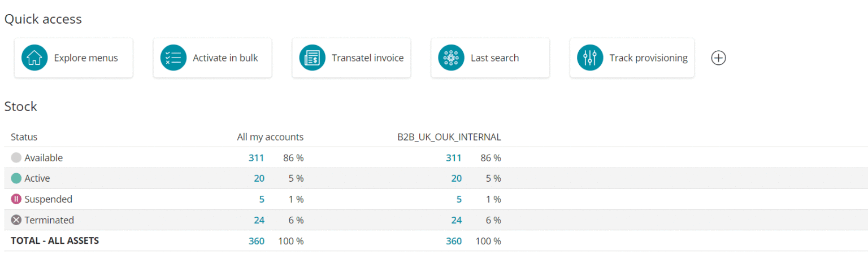
Task: Click the Explore menus house icon
Action: point(34,58)
